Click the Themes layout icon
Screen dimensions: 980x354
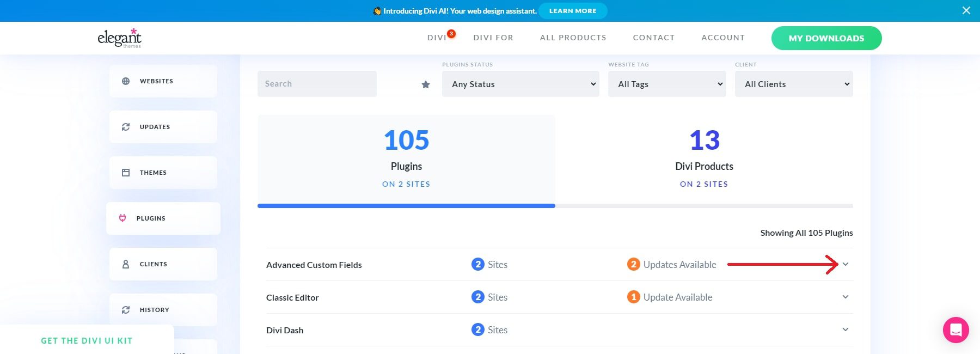(x=126, y=173)
